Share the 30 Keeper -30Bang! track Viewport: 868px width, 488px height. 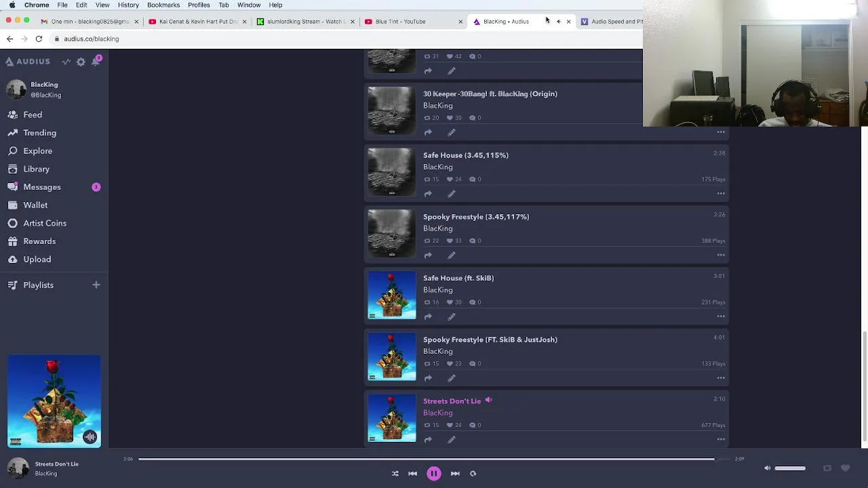[x=428, y=133]
